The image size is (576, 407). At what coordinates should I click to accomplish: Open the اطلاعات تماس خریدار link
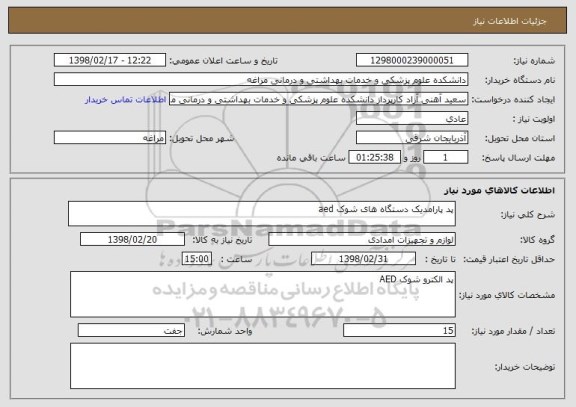pos(126,100)
